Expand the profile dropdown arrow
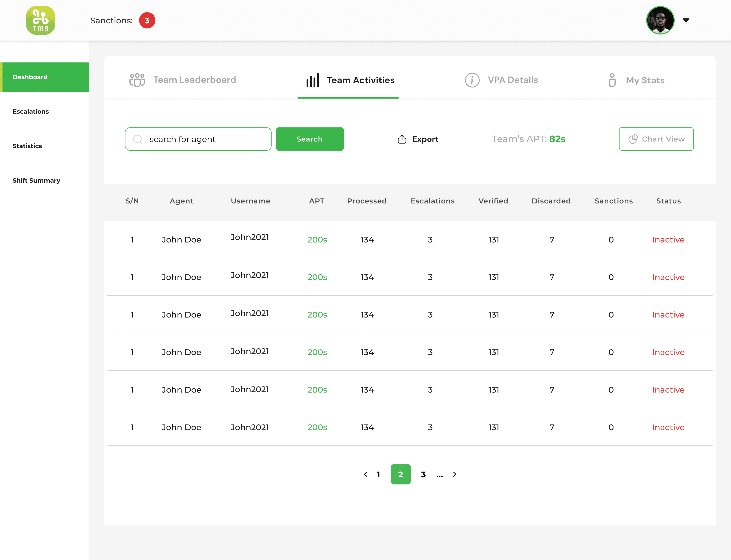 pyautogui.click(x=686, y=20)
